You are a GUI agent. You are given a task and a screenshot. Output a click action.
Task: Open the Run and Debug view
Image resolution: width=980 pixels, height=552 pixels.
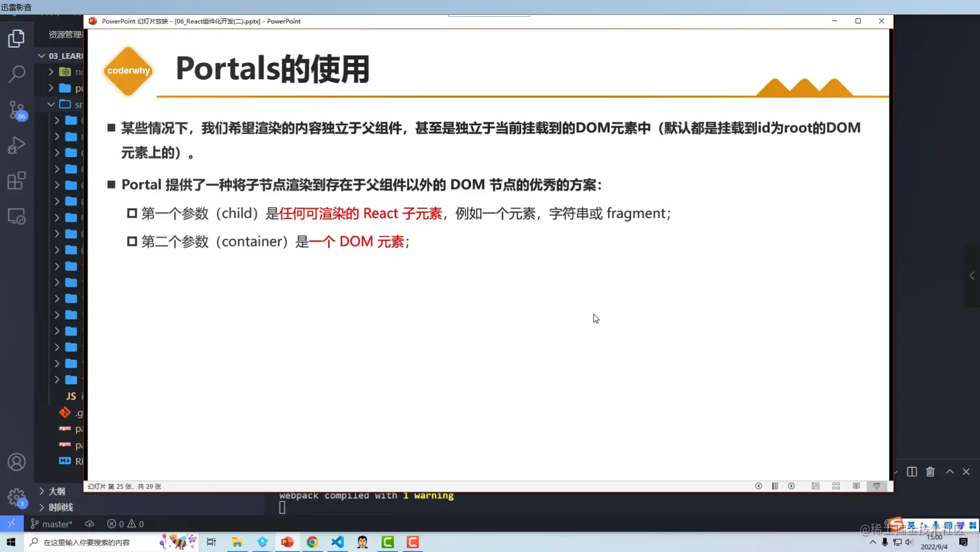(17, 145)
